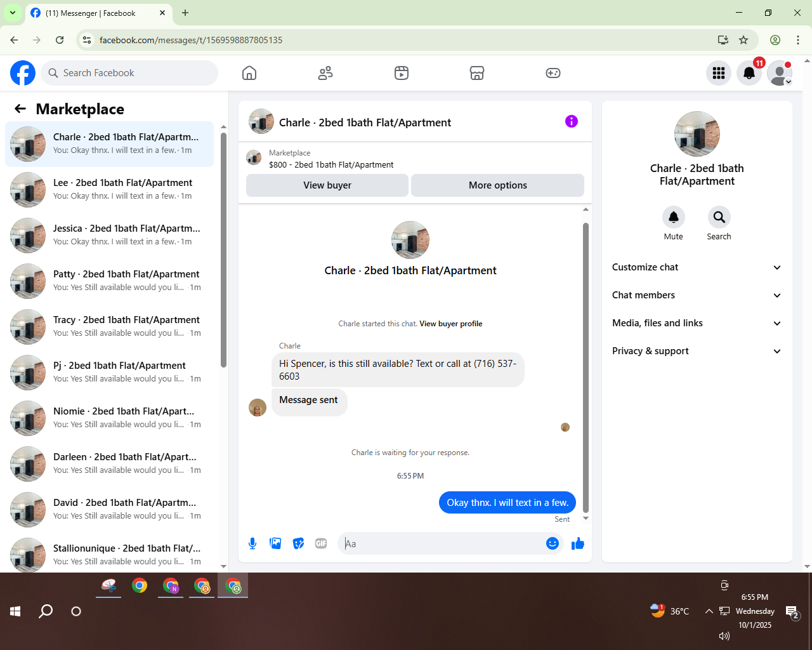Screen dimensions: 812x650
Task: Follow the View buyer profile link
Action: click(451, 324)
